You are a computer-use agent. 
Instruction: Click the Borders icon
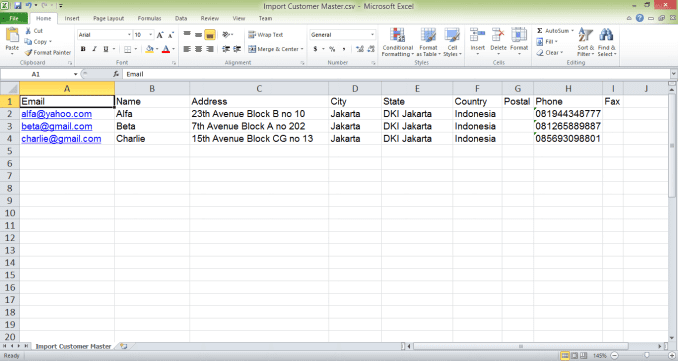128,49
